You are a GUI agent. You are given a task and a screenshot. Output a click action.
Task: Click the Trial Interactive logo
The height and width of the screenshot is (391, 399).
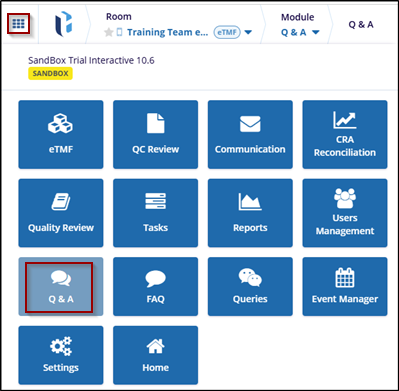pyautogui.click(x=63, y=24)
